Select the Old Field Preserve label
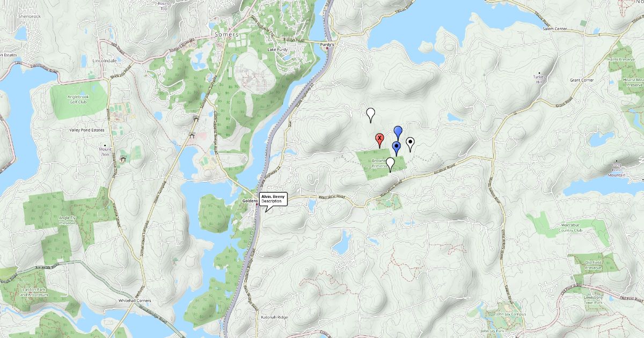 click(x=593, y=265)
